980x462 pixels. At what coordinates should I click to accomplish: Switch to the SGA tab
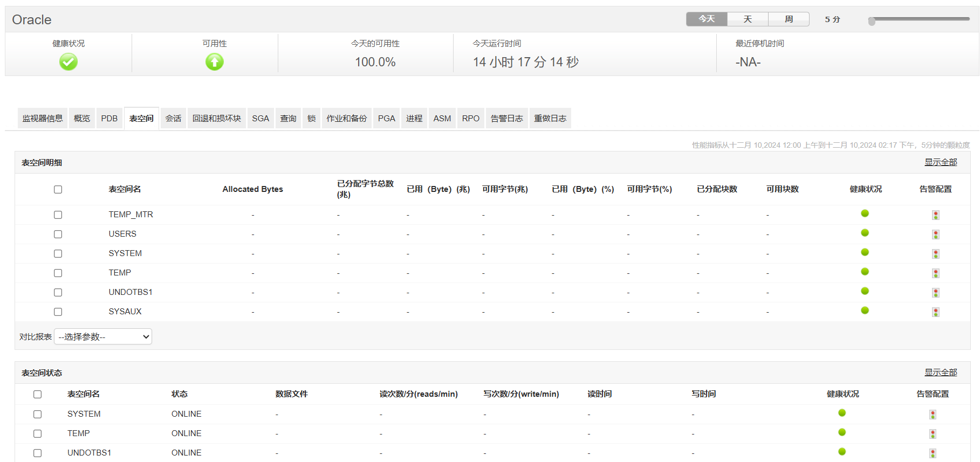point(261,118)
